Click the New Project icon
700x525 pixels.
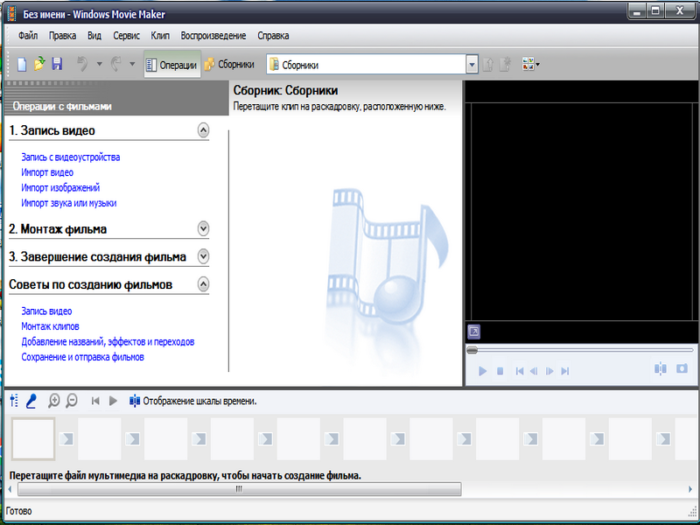pyautogui.click(x=21, y=64)
